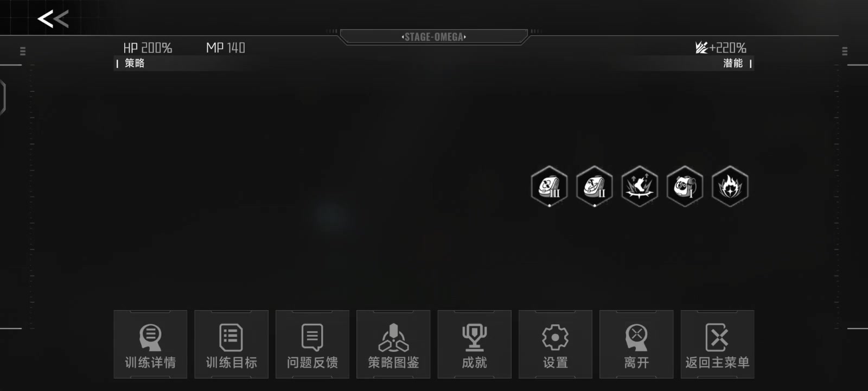The image size is (868, 391).
Task: Tap the +220% potential bonus indicator
Action: coord(721,48)
